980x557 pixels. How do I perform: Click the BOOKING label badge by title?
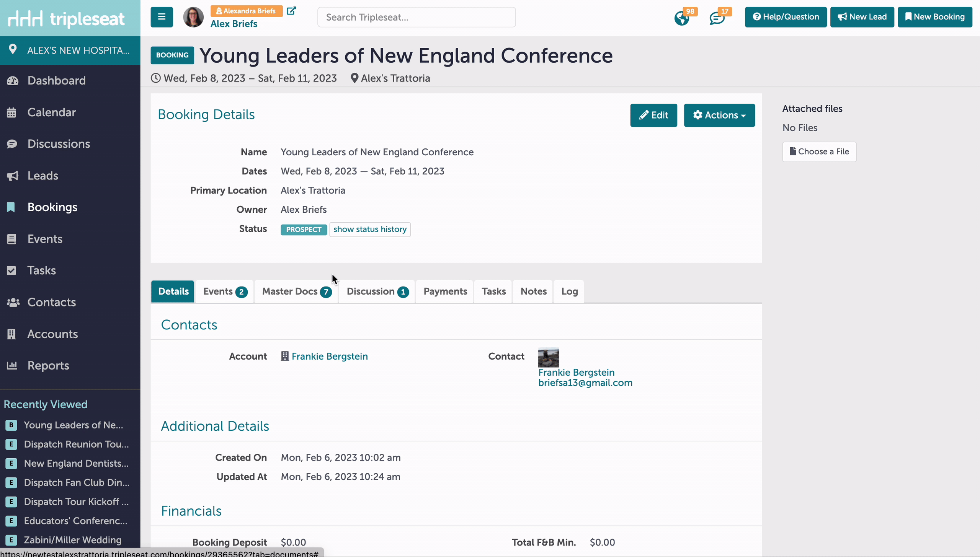(172, 55)
